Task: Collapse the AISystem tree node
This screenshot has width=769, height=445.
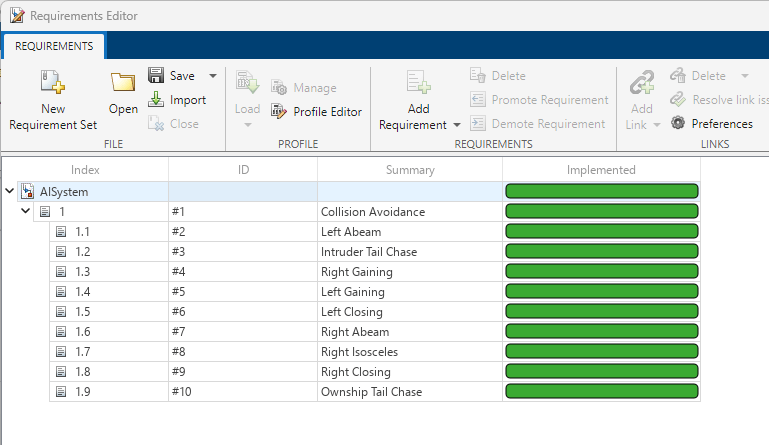Action: [x=9, y=191]
